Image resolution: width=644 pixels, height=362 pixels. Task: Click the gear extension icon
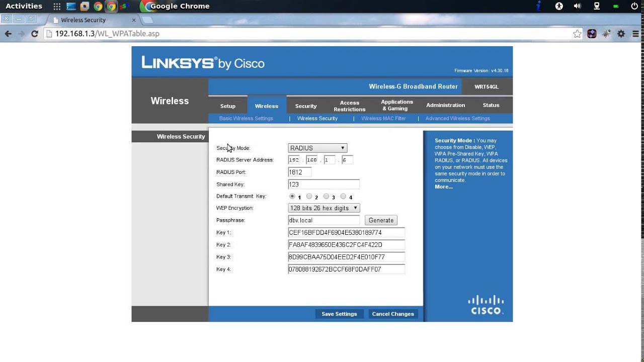(x=621, y=34)
